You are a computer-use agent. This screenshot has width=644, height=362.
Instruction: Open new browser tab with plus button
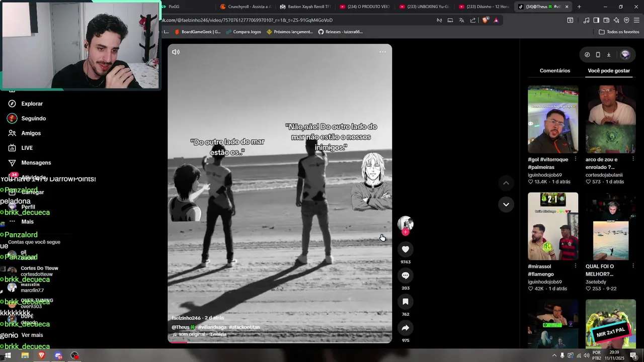(579, 7)
